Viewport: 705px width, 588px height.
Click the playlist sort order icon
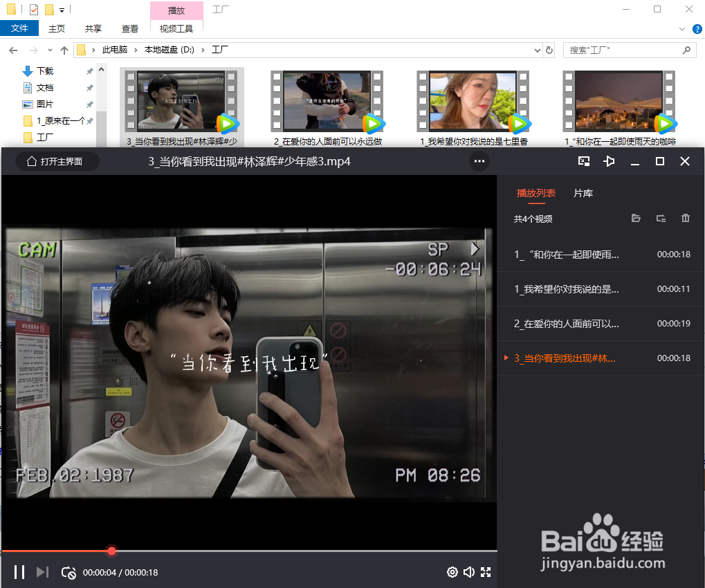661,219
